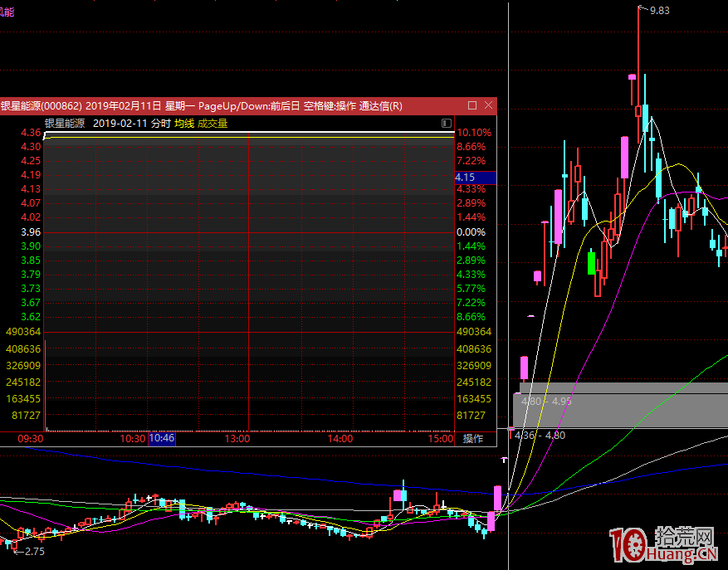Screen dimensions: 728x570
Task: Click the 4.36 - 4.80 gap label
Action: (x=540, y=435)
